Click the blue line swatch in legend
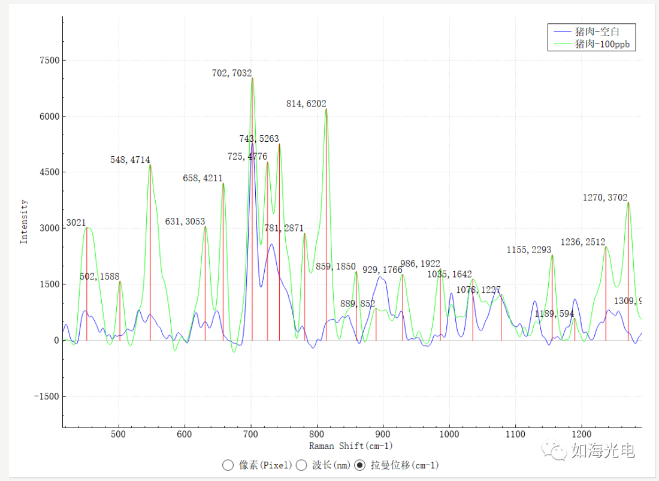 click(x=559, y=32)
